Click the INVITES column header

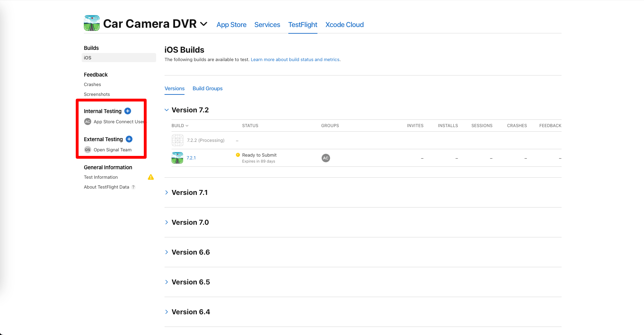coord(415,126)
